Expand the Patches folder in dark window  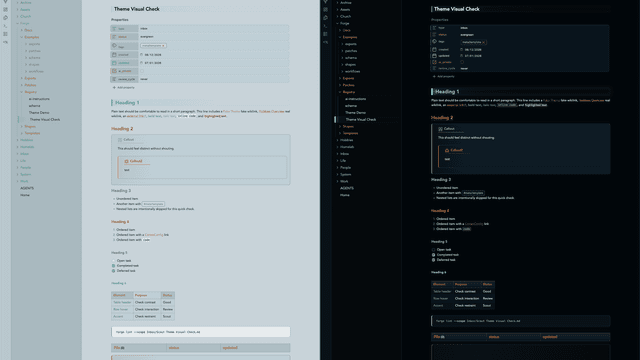tap(340, 85)
